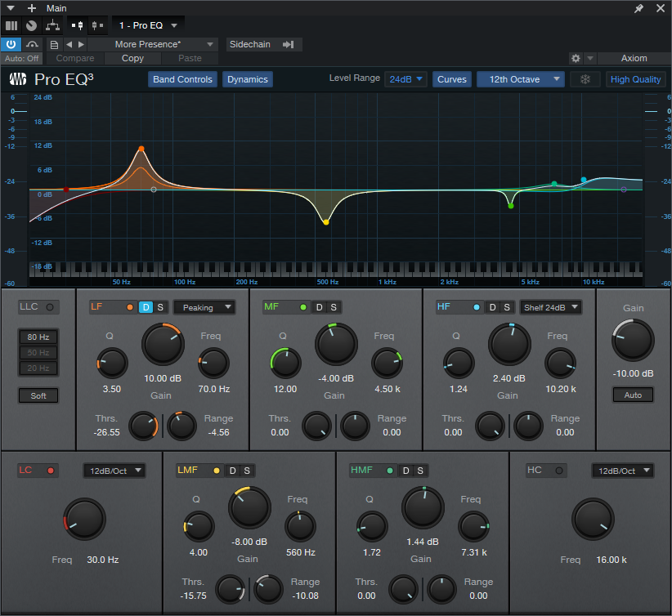The height and width of the screenshot is (616, 672).
Task: Open the channel editor view icon
Action: (x=11, y=25)
